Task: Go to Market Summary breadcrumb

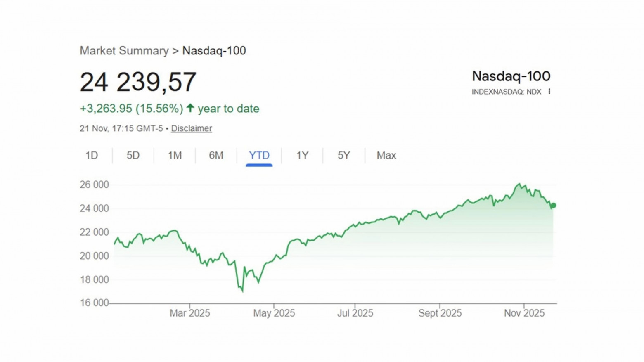Action: coord(124,51)
